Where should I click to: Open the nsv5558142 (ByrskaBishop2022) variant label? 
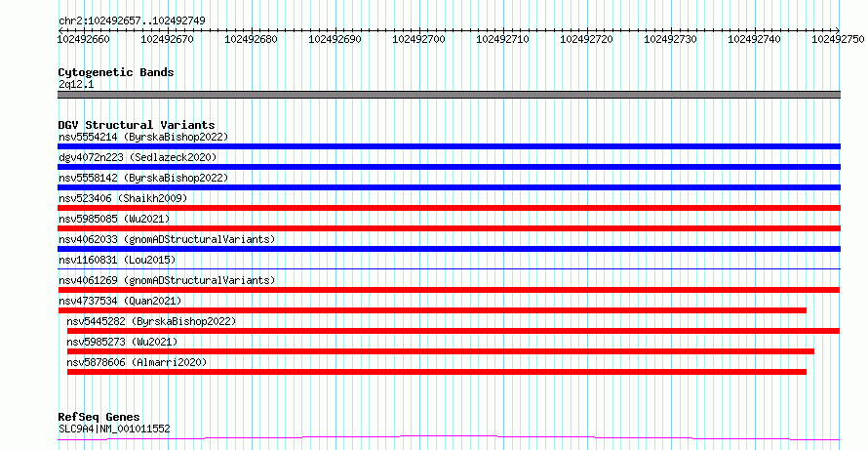(142, 178)
